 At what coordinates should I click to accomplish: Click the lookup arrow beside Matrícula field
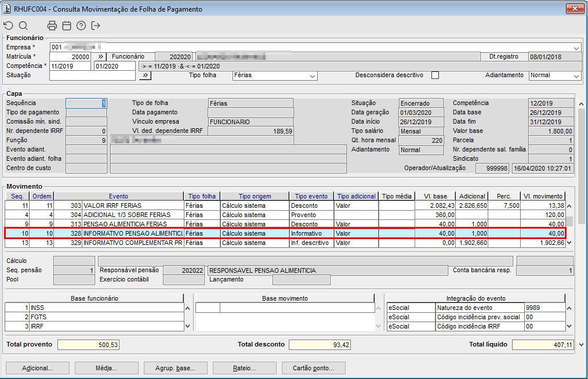100,57
